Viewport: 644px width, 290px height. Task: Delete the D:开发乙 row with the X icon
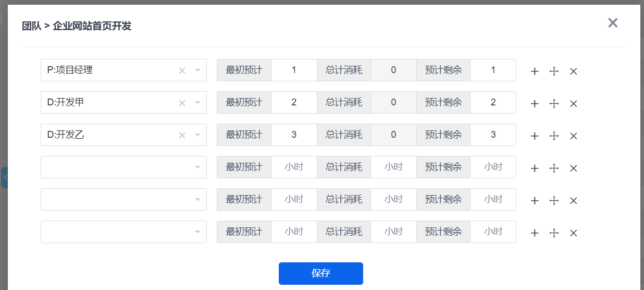tap(574, 136)
